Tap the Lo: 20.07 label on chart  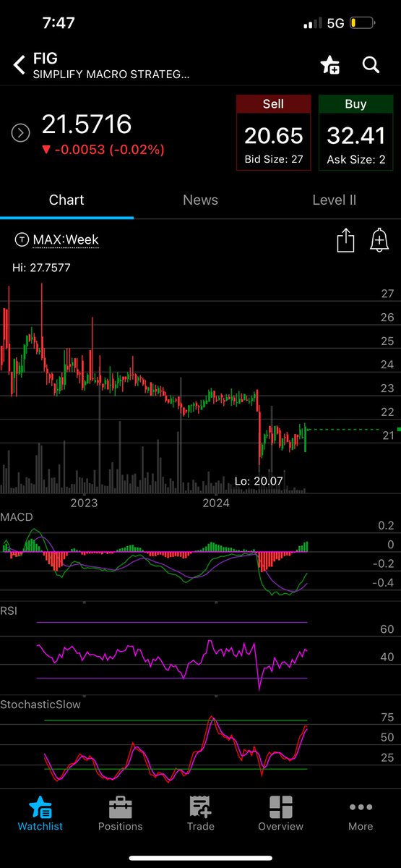click(259, 481)
